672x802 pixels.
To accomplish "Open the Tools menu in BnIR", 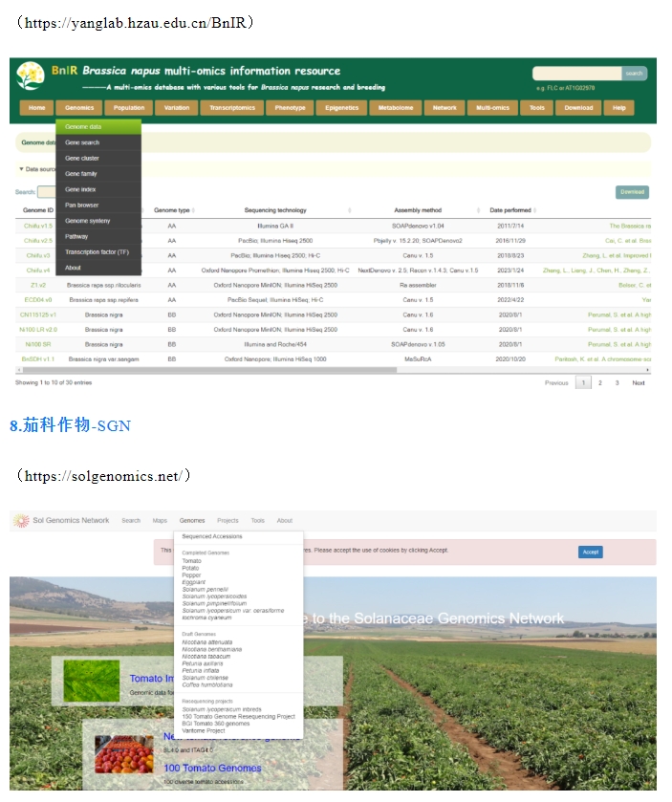I will (537, 109).
